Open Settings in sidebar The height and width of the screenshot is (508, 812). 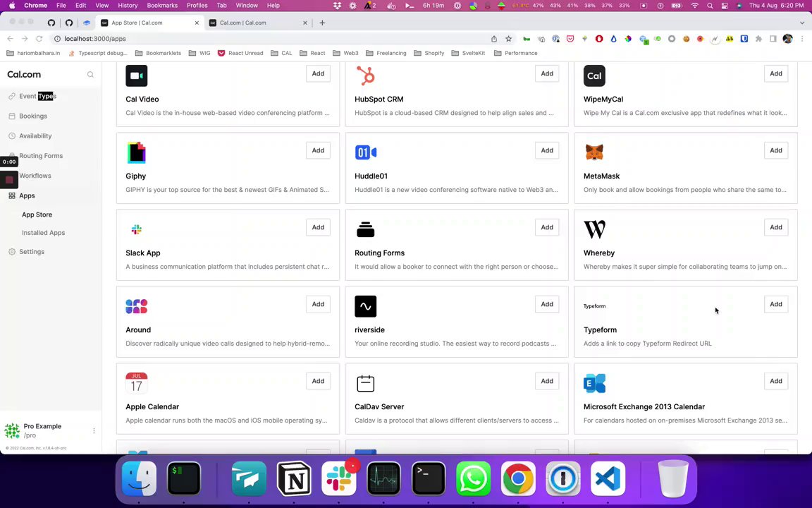coord(32,252)
